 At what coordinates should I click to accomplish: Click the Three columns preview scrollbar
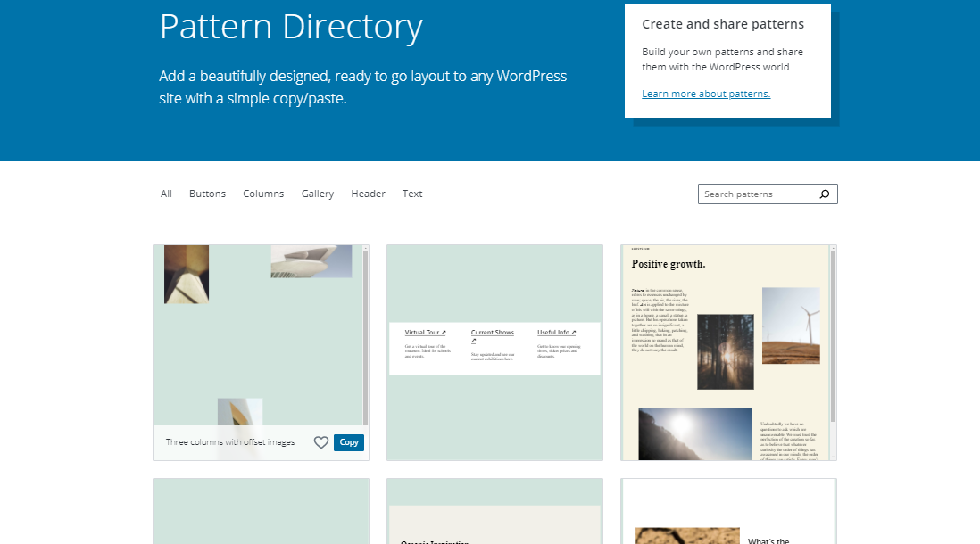366,337
